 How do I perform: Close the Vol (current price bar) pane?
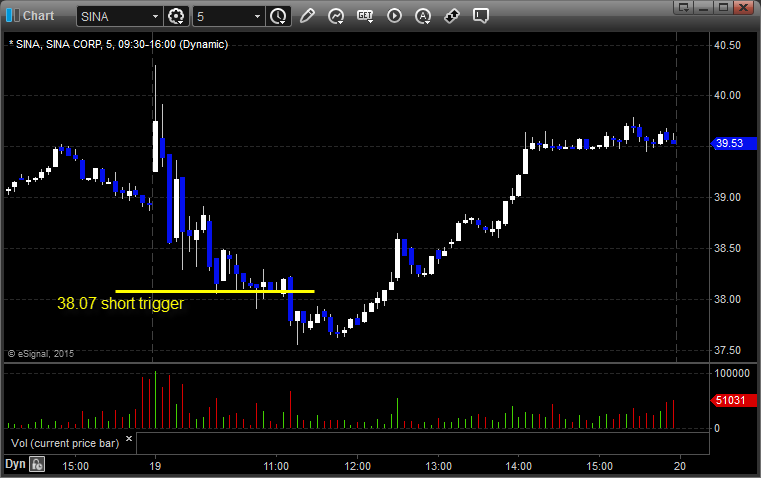tap(129, 439)
